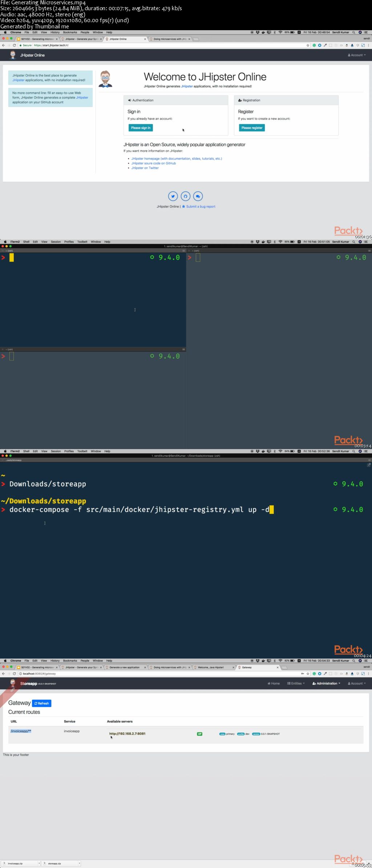The width and height of the screenshot is (372, 868).
Task: Close the Gateway browser tab
Action: pos(278,667)
